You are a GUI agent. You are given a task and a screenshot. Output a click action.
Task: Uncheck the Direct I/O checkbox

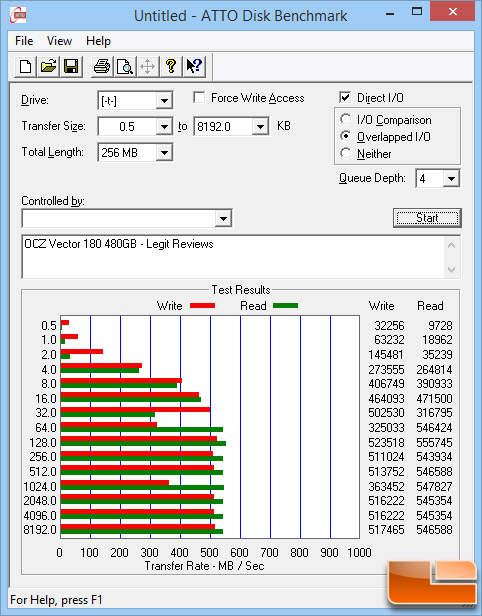tap(345, 97)
